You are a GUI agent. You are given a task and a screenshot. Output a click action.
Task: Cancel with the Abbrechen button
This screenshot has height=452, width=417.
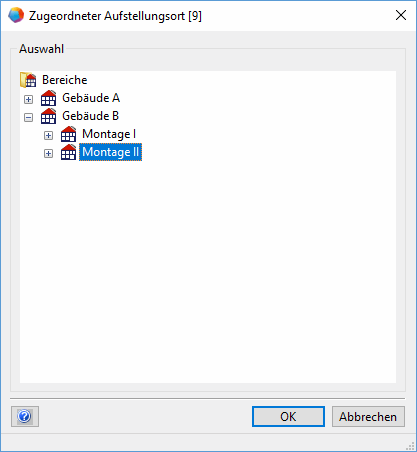368,416
